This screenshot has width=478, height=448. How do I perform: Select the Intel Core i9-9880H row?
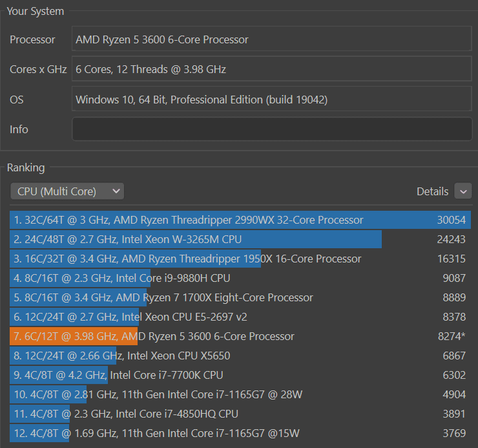pos(240,278)
